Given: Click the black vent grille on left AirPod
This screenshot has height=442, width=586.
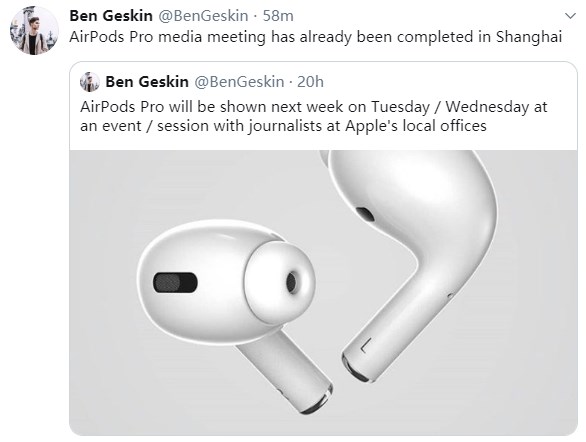Looking at the screenshot, I should [175, 282].
